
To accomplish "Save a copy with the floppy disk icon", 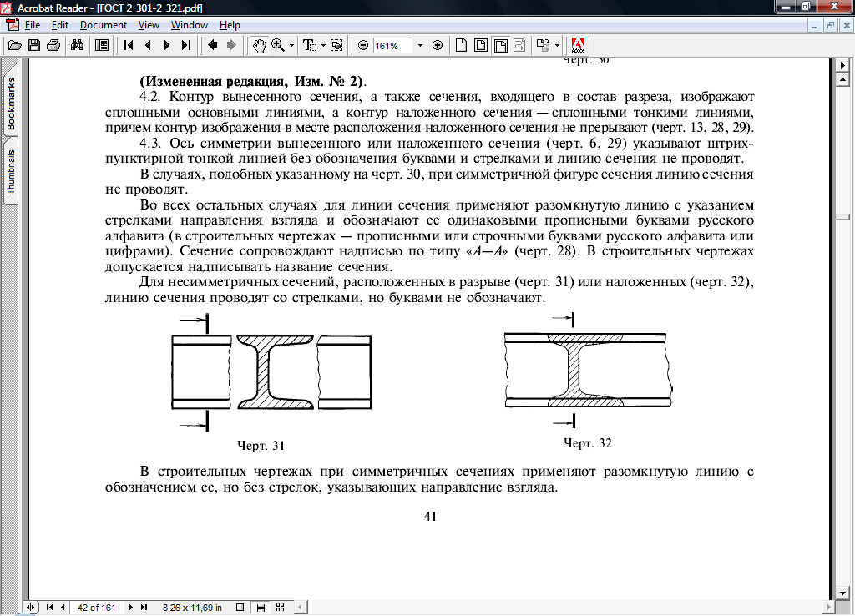I will (33, 45).
